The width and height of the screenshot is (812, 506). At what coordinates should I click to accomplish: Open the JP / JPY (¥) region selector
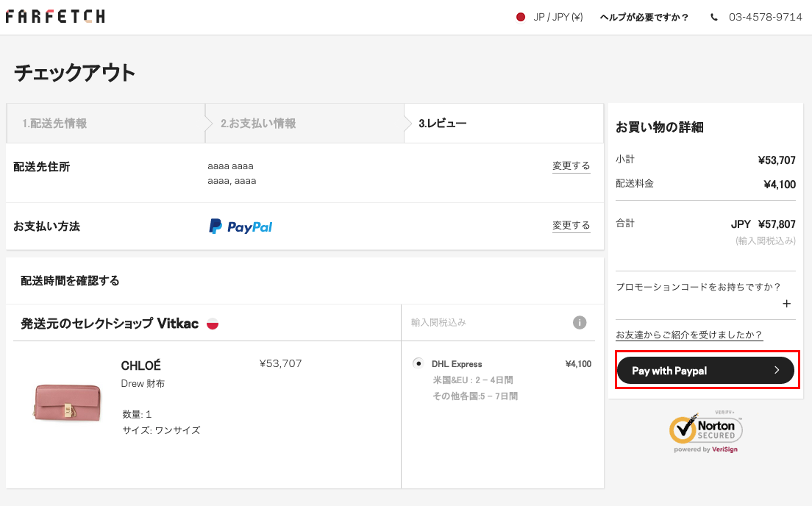click(x=558, y=17)
